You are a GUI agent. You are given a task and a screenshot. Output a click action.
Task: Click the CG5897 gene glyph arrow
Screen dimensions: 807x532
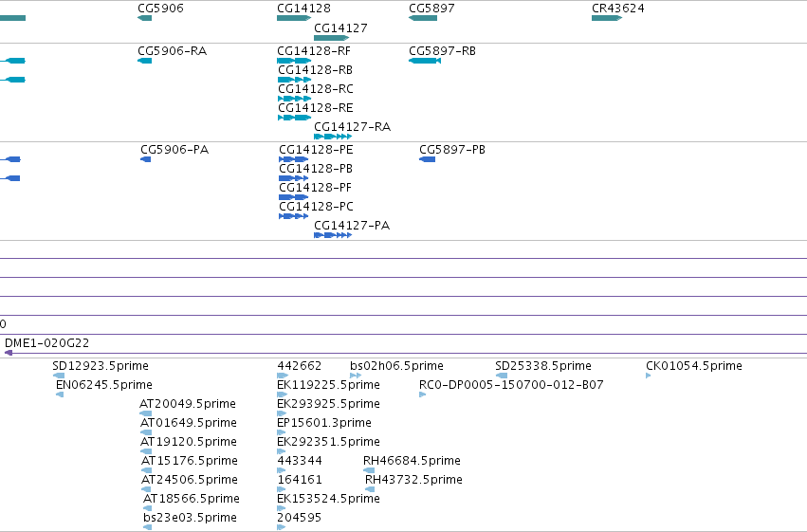click(x=423, y=18)
